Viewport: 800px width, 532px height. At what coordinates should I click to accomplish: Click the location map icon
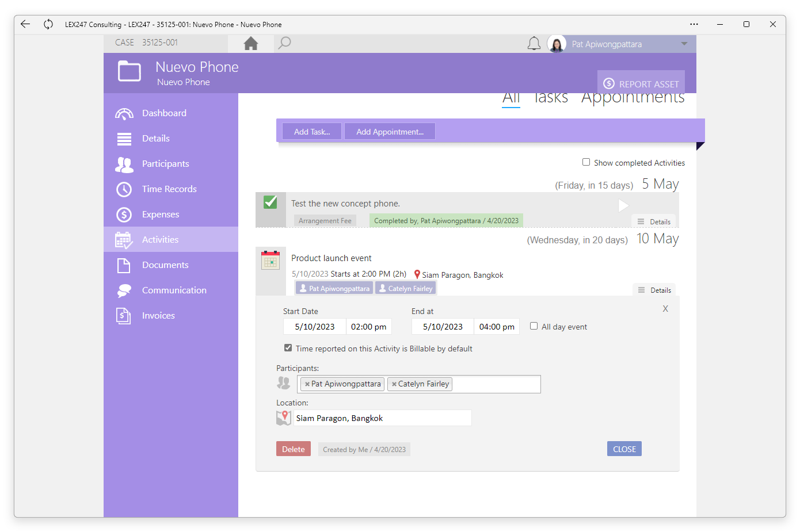click(284, 418)
